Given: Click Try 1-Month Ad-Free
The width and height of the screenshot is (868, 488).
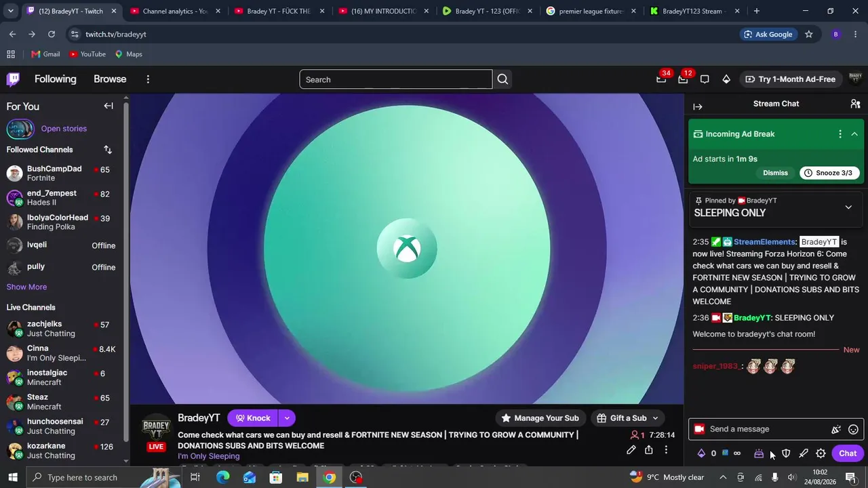Looking at the screenshot, I should (791, 79).
